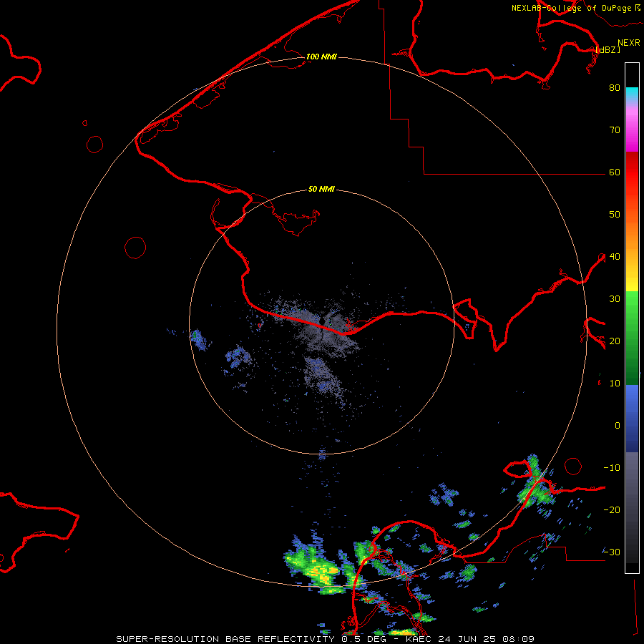Click the 60 value on the dBZ scale
Screen dimensions: 644x644
click(615, 172)
